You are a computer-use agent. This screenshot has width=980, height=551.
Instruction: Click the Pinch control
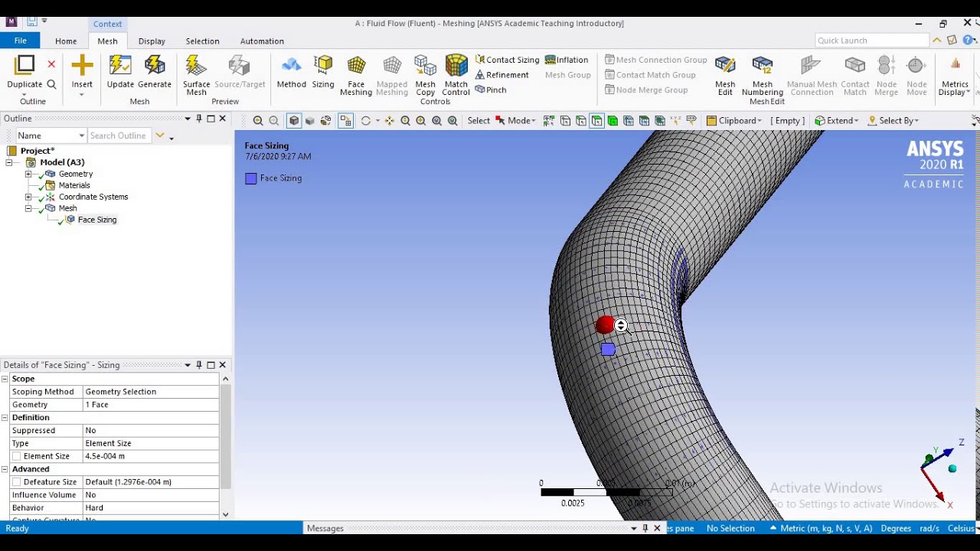[490, 90]
